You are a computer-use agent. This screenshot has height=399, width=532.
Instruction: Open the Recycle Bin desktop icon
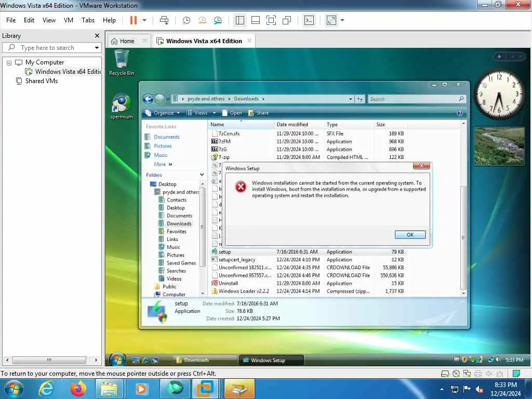(x=122, y=62)
